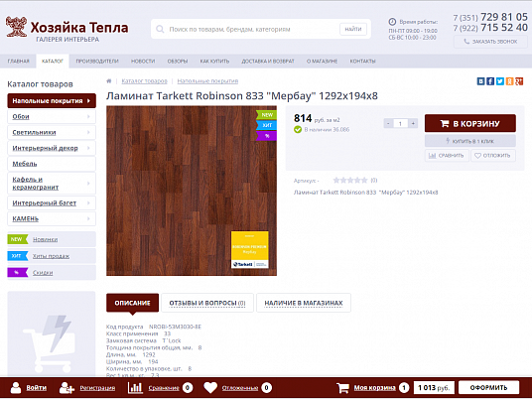Add product with В КОРЗИНУ button

(x=470, y=123)
